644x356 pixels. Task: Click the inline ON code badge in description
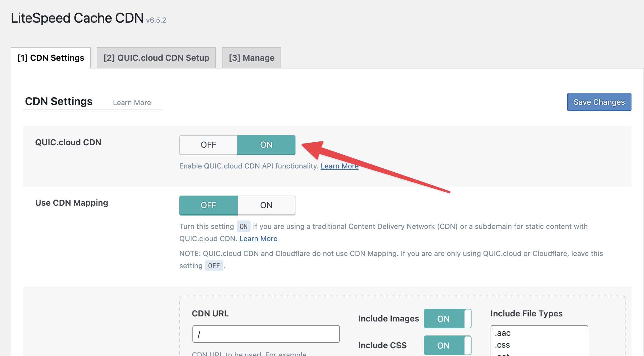click(x=243, y=227)
